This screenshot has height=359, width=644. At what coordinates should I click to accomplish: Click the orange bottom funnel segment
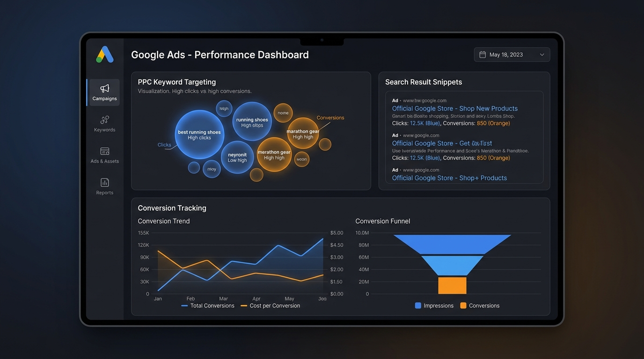click(x=452, y=286)
